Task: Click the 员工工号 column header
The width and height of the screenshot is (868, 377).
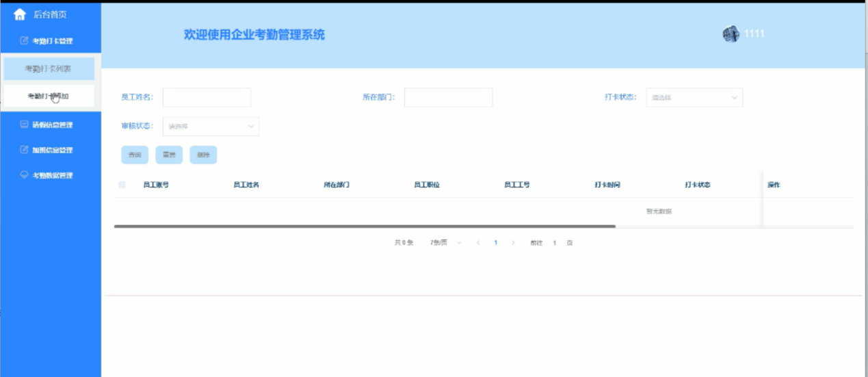Action: 517,185
